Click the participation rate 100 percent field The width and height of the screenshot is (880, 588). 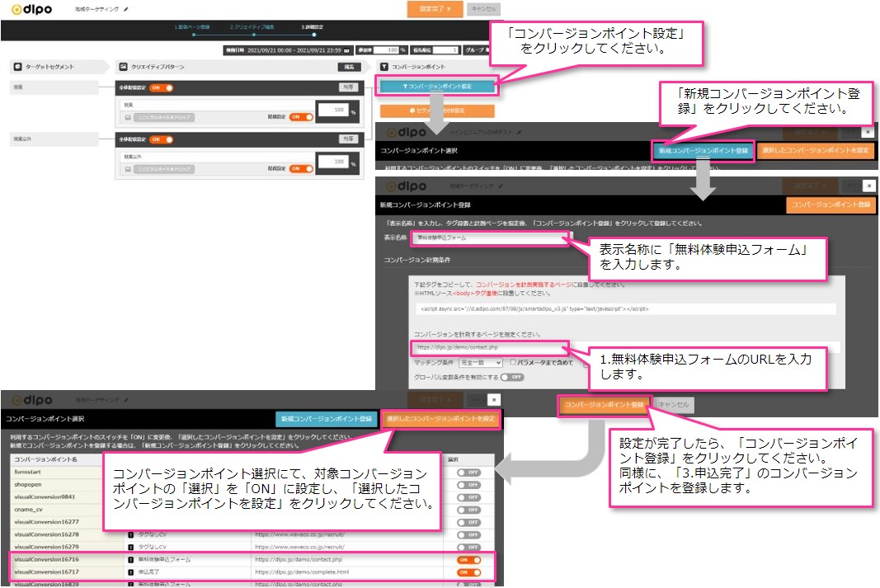point(386,50)
